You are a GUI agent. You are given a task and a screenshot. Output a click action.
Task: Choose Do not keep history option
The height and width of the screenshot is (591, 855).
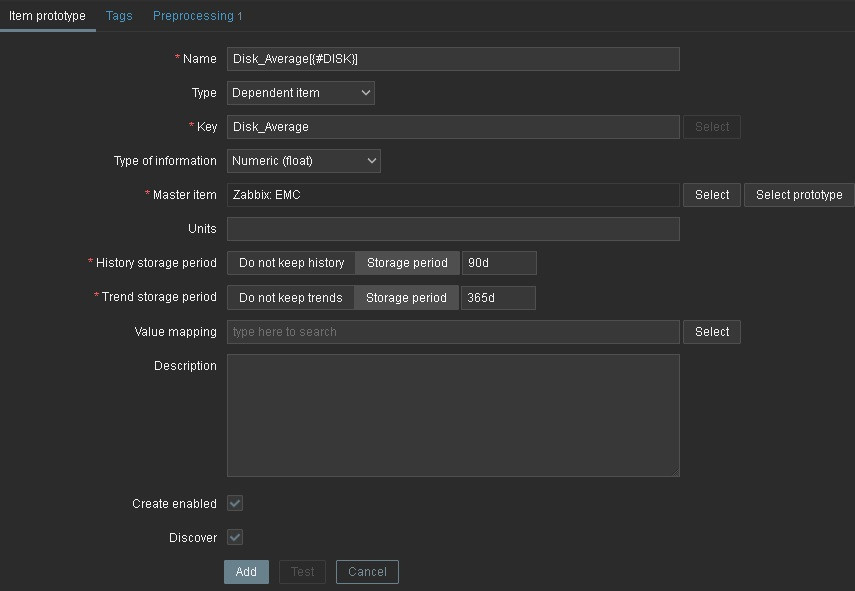[x=291, y=263]
